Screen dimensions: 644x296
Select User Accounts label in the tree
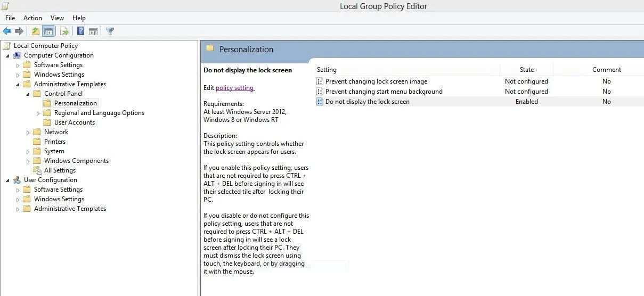(75, 122)
